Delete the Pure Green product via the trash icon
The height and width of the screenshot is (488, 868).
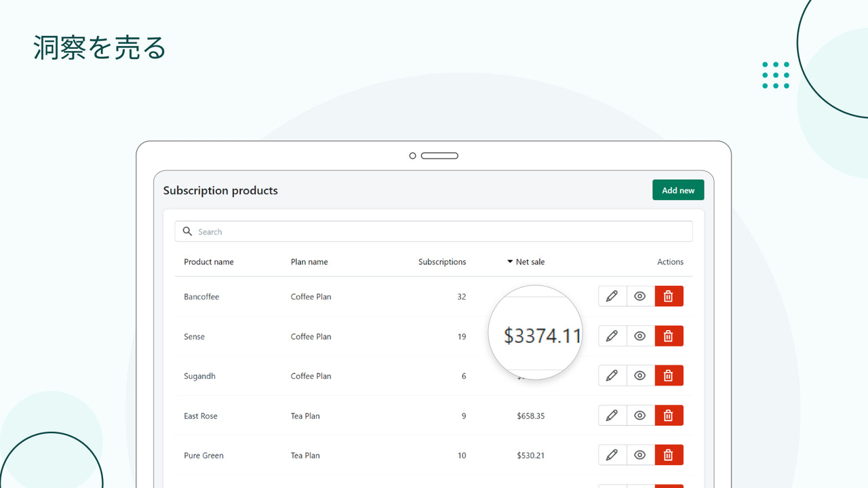(x=669, y=455)
